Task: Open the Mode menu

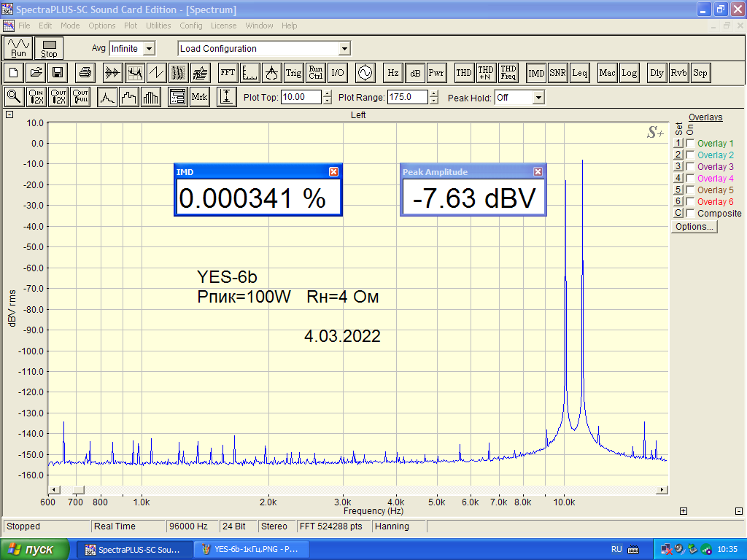Action: tap(70, 26)
